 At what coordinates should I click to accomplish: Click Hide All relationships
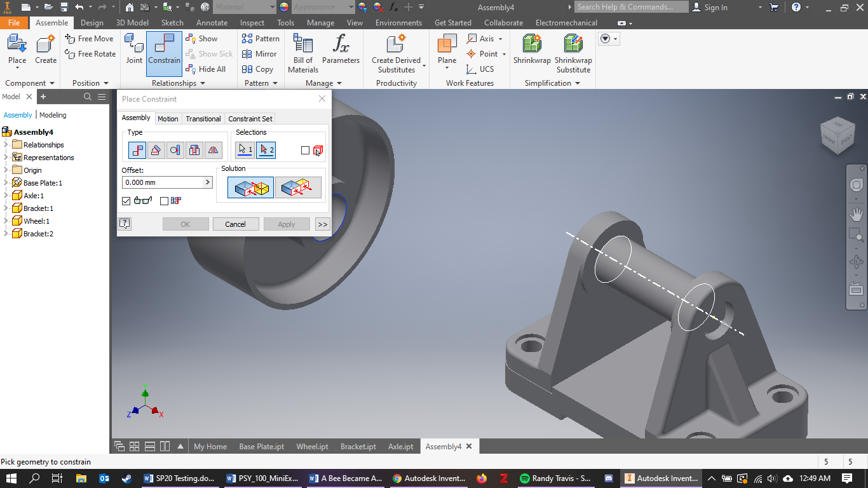[x=206, y=69]
